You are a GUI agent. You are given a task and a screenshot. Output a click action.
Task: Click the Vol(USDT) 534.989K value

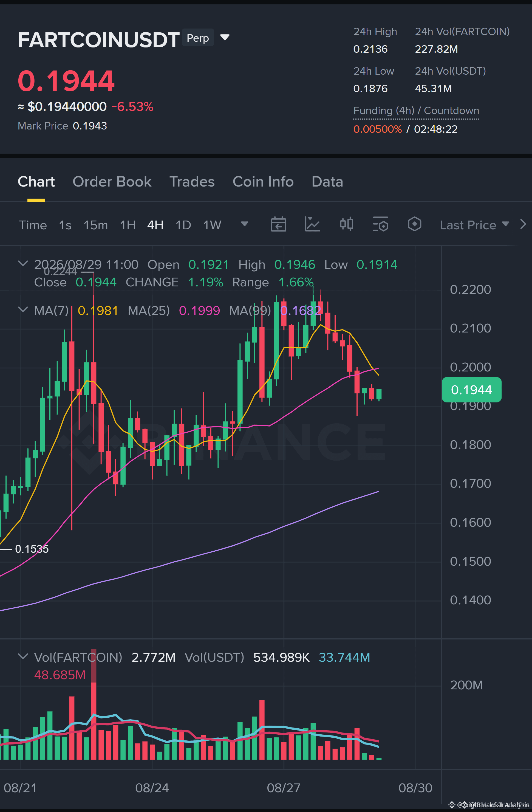(x=281, y=658)
